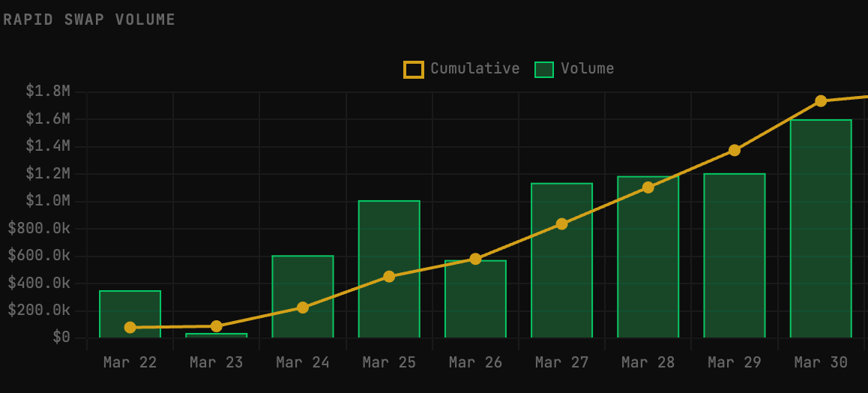Click the Mar 25 x-axis date label
This screenshot has height=393, width=868.
(x=389, y=362)
